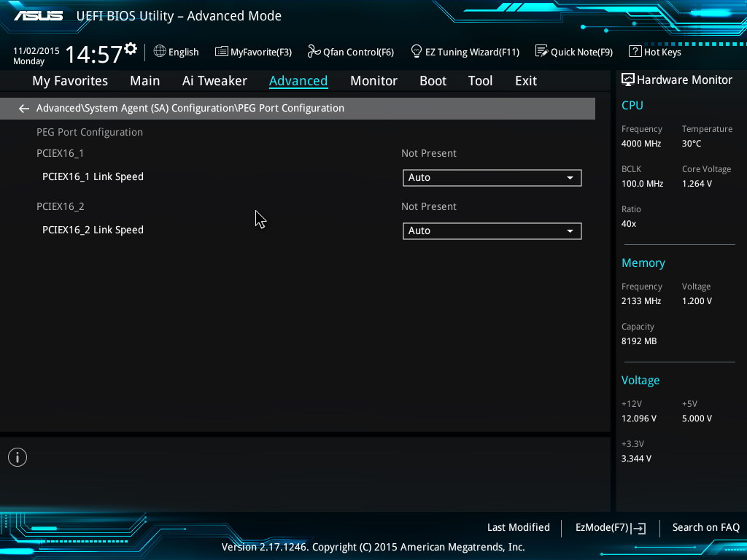Launch EZ Tuning Wizard(F11)
747x560 pixels.
(x=465, y=52)
